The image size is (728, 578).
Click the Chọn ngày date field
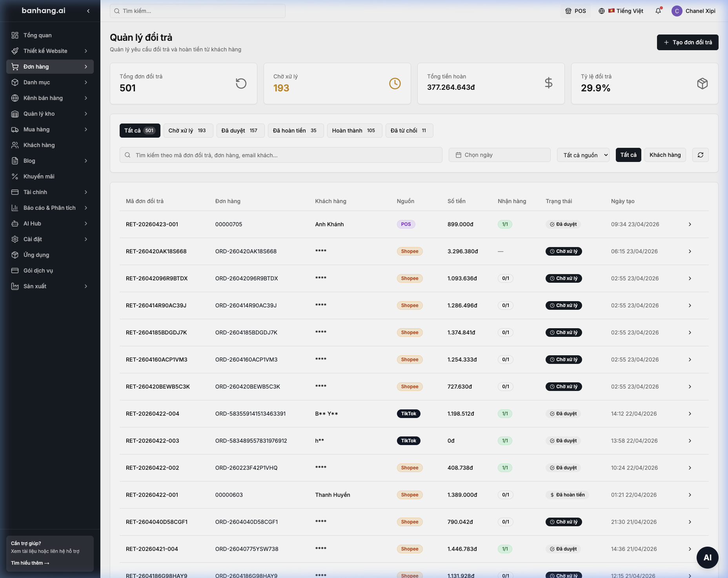(x=499, y=155)
